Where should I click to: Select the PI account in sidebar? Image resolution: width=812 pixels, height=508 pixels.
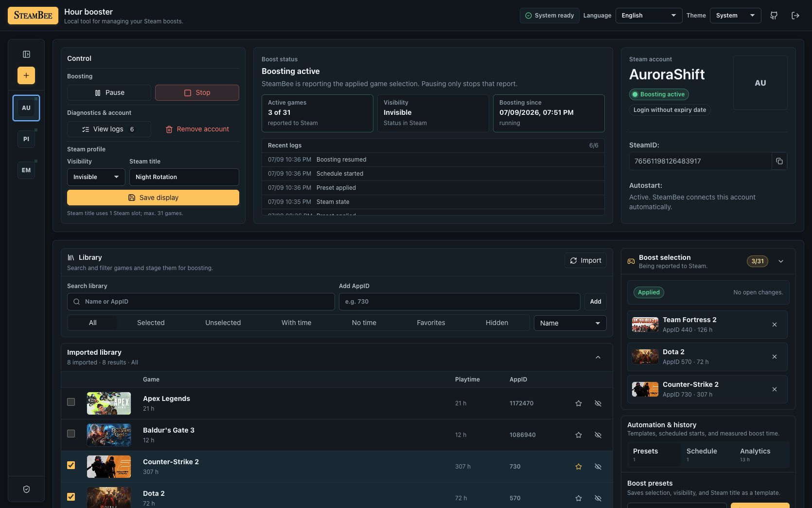click(x=26, y=139)
